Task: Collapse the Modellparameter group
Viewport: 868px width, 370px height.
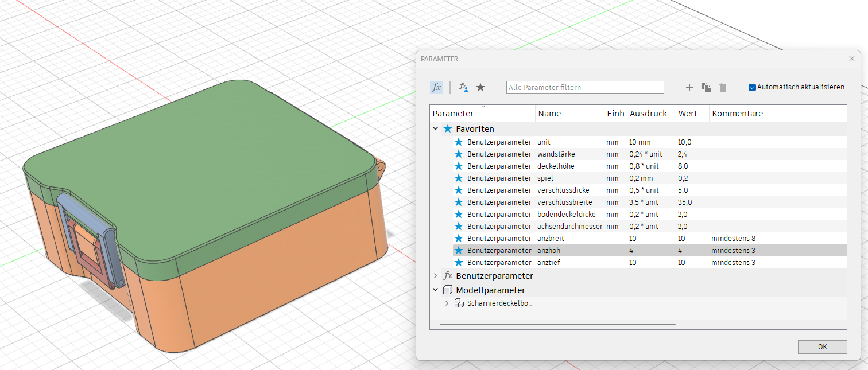Action: click(436, 290)
